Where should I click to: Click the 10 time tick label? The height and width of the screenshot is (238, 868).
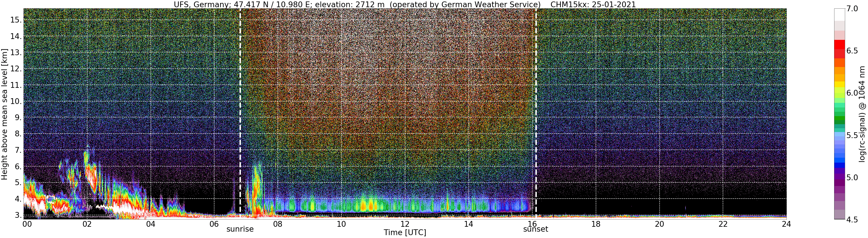click(341, 224)
